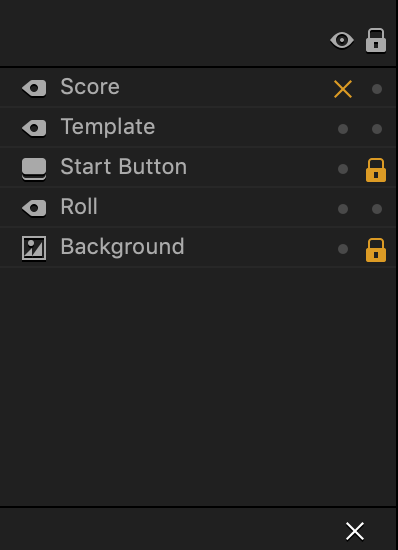Click the Roll layer label icon
This screenshot has width=398, height=550.
pyautogui.click(x=34, y=209)
